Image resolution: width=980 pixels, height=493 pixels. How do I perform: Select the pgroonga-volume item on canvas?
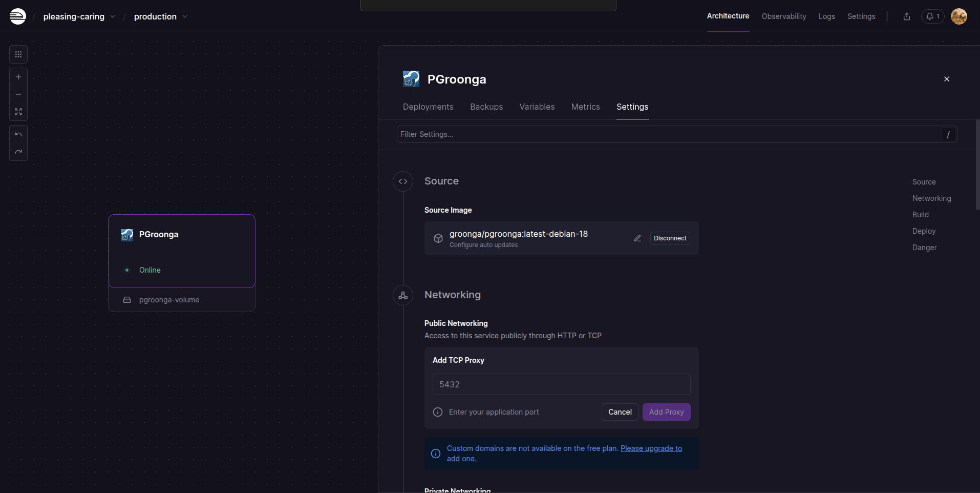tap(169, 300)
